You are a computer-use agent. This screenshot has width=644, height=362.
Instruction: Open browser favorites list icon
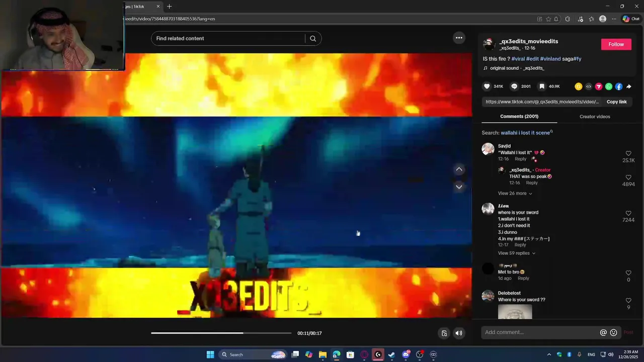tap(591, 19)
